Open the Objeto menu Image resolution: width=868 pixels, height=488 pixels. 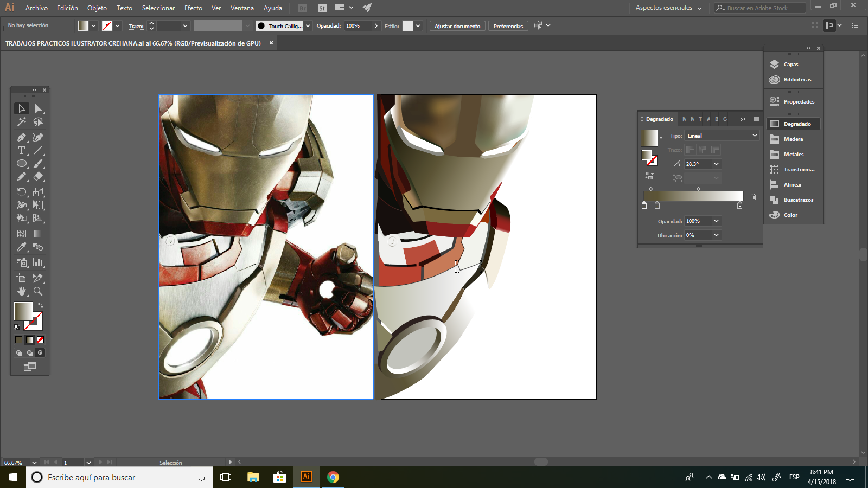[x=97, y=8]
